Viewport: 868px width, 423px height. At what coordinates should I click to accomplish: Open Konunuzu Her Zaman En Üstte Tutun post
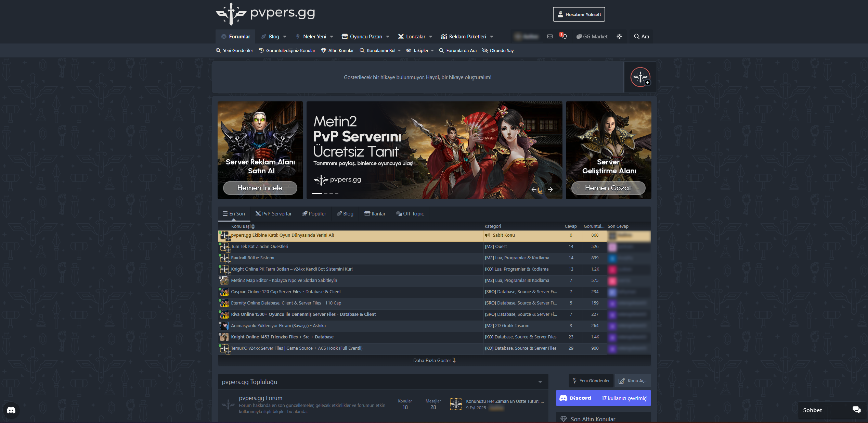[505, 401]
